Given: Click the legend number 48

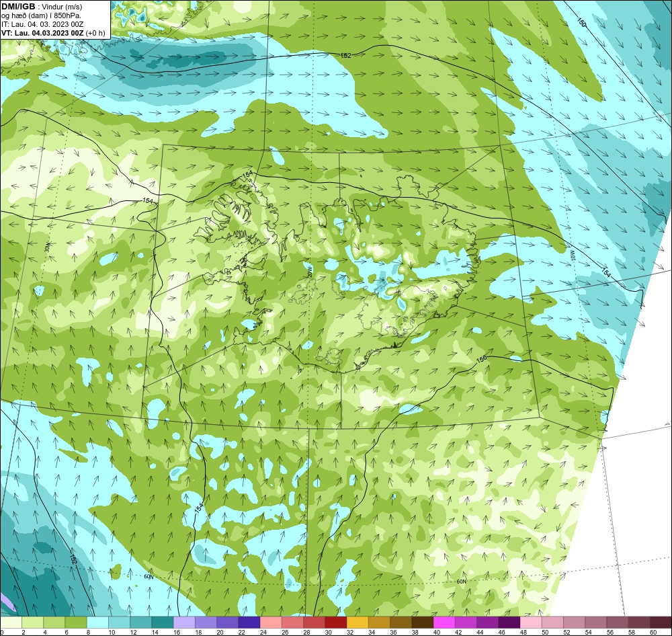Looking at the screenshot, I should [523, 632].
